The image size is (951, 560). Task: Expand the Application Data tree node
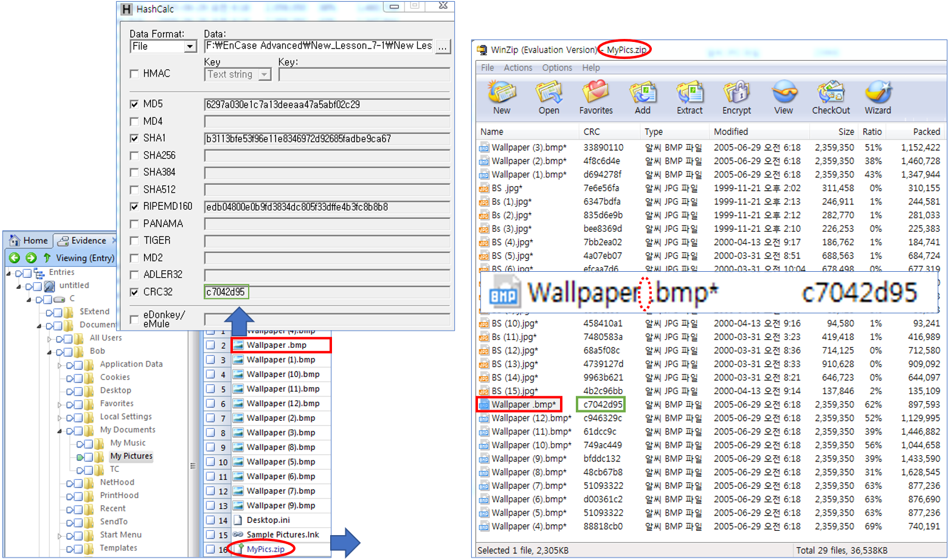point(60,365)
